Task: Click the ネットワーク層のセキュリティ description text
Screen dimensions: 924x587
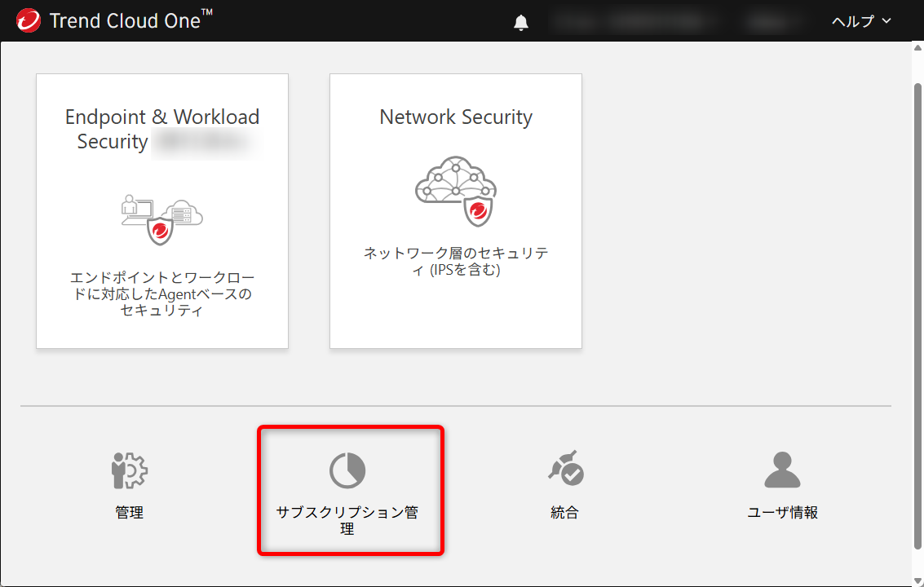Action: [x=456, y=261]
